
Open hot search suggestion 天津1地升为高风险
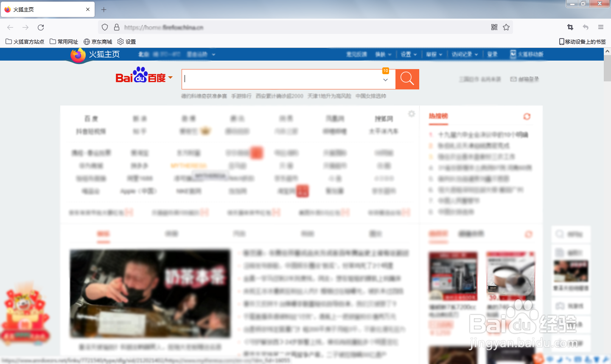[329, 96]
